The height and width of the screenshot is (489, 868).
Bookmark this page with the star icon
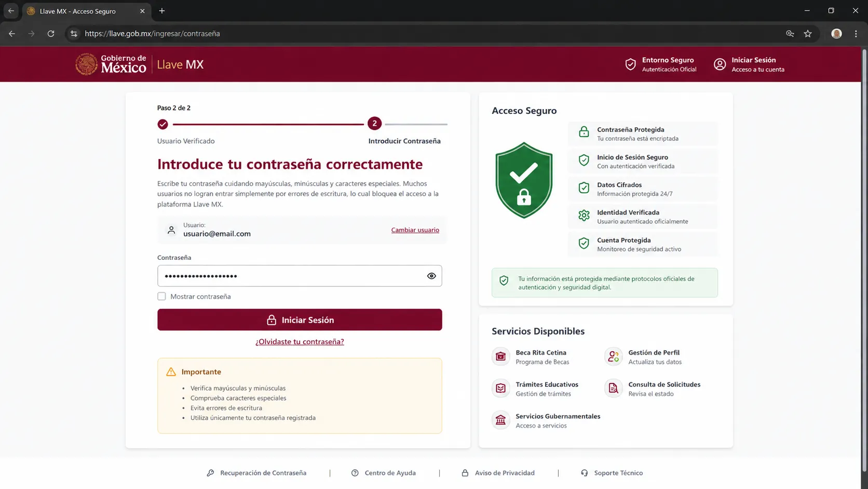[x=808, y=34]
